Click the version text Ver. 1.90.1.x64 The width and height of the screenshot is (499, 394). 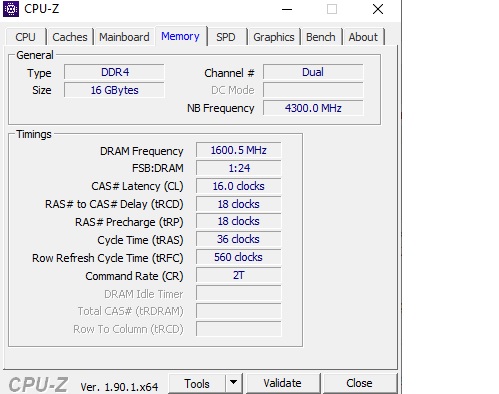[119, 387]
